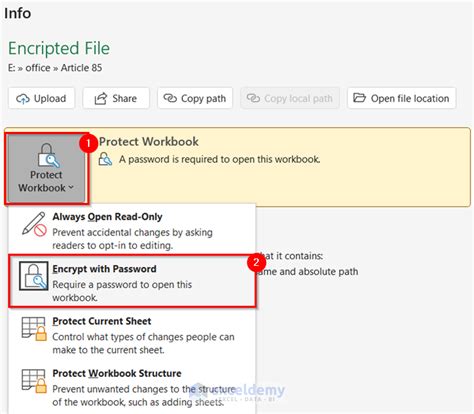Click the Share button

click(x=116, y=98)
